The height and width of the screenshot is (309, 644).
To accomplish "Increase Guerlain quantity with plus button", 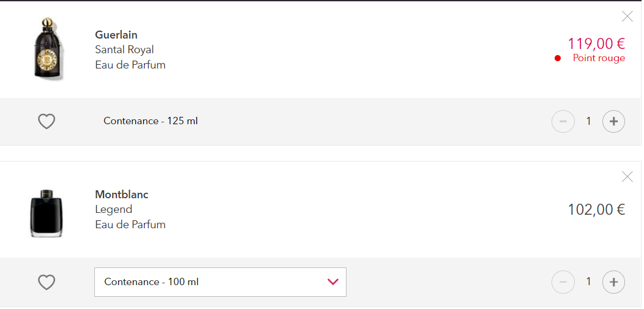I will click(x=613, y=122).
